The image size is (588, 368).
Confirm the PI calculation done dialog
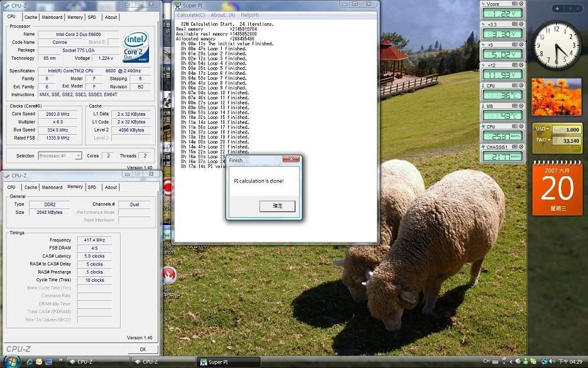tap(277, 206)
